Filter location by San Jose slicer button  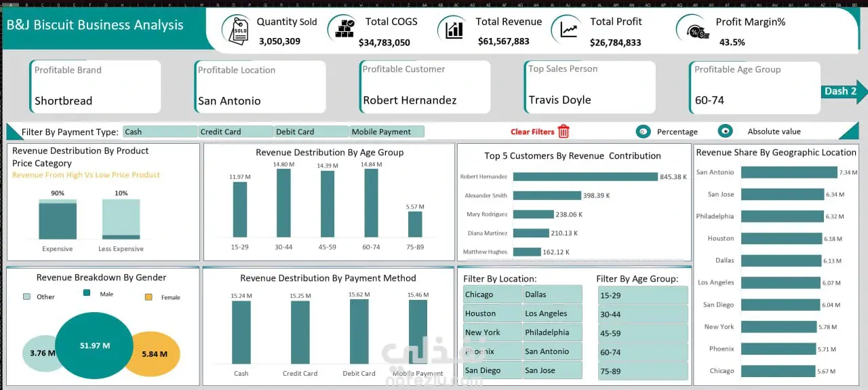[x=553, y=370]
